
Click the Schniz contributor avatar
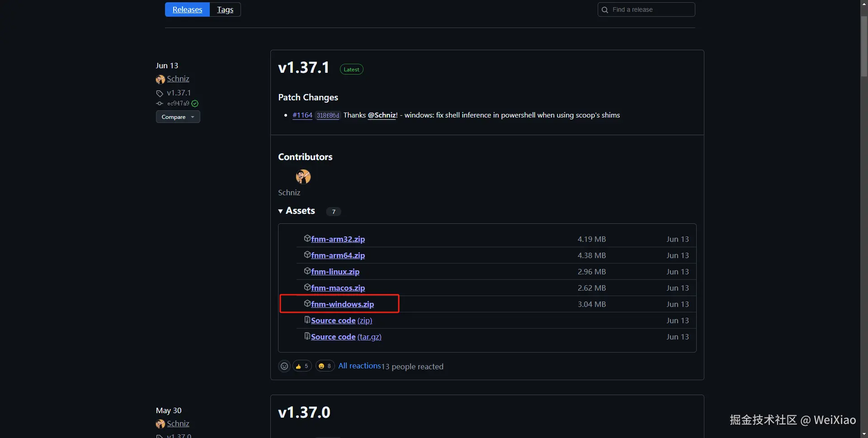pyautogui.click(x=303, y=177)
